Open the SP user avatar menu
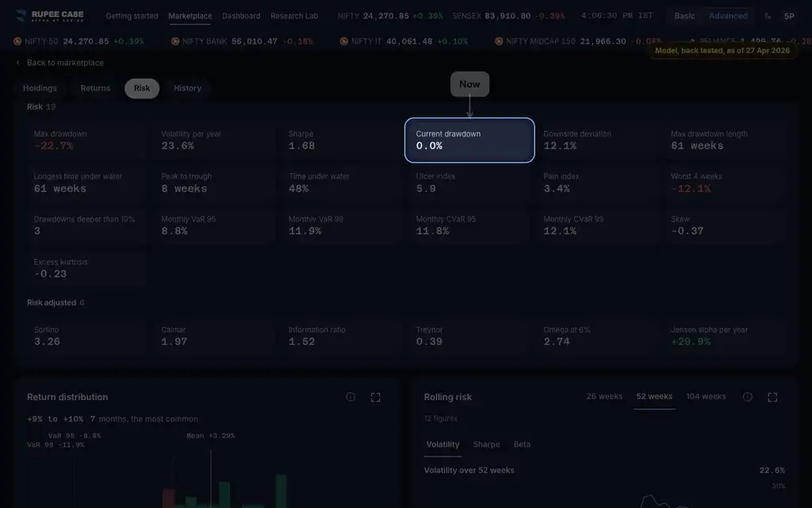The height and width of the screenshot is (508, 812). coord(789,16)
